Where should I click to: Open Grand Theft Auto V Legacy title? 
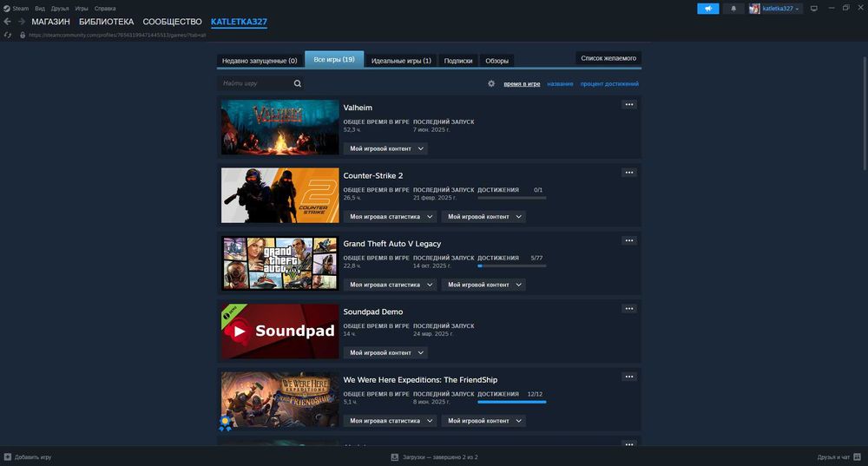pyautogui.click(x=392, y=244)
